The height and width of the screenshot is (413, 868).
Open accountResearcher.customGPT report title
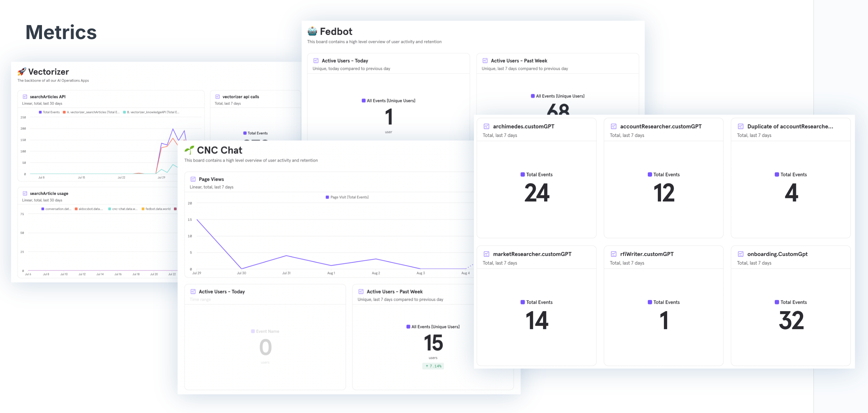point(661,127)
